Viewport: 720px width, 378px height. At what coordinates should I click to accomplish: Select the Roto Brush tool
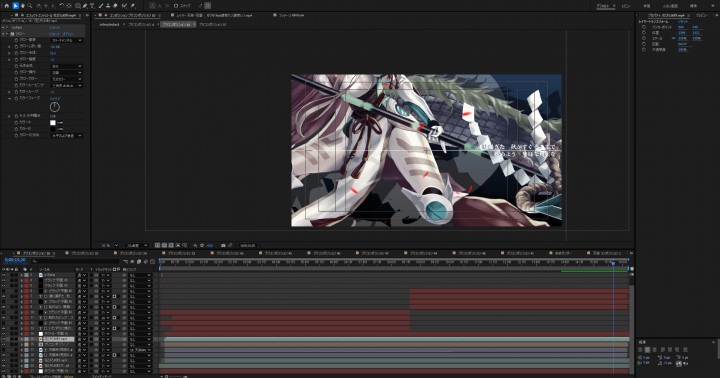pyautogui.click(x=124, y=6)
